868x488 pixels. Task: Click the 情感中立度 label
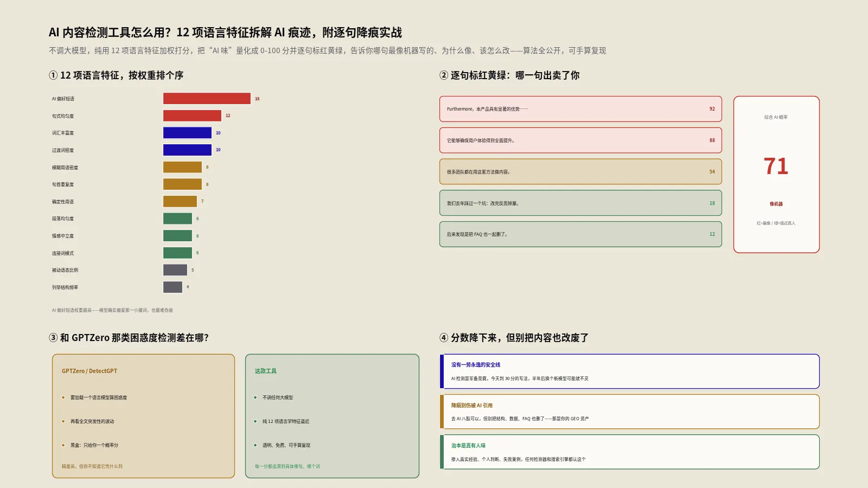pyautogui.click(x=63, y=236)
